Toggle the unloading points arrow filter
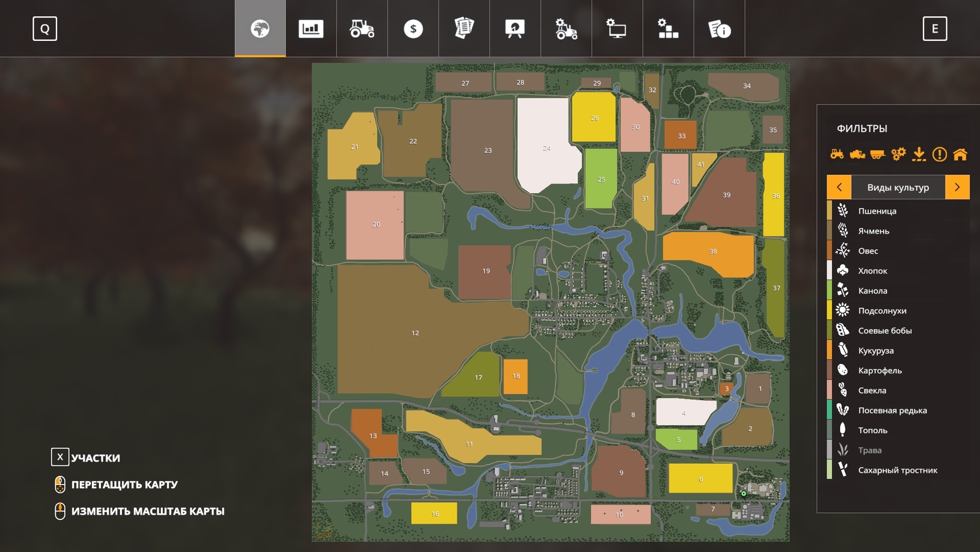 [919, 154]
